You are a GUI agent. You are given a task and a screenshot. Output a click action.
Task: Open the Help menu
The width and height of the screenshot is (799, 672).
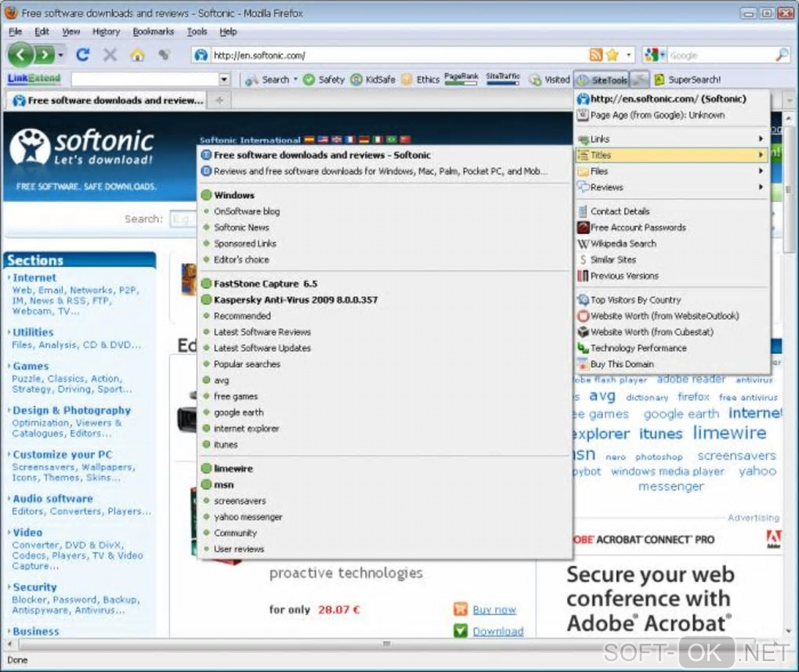point(228,31)
